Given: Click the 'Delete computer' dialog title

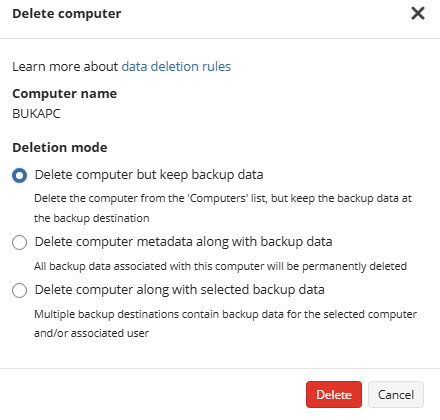Looking at the screenshot, I should (67, 14).
